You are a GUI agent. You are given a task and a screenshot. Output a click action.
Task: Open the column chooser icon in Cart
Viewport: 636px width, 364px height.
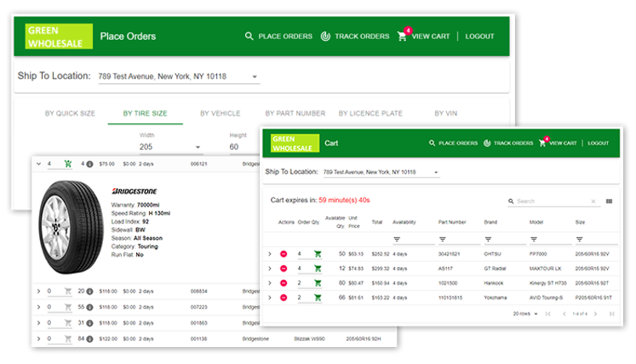pos(609,201)
